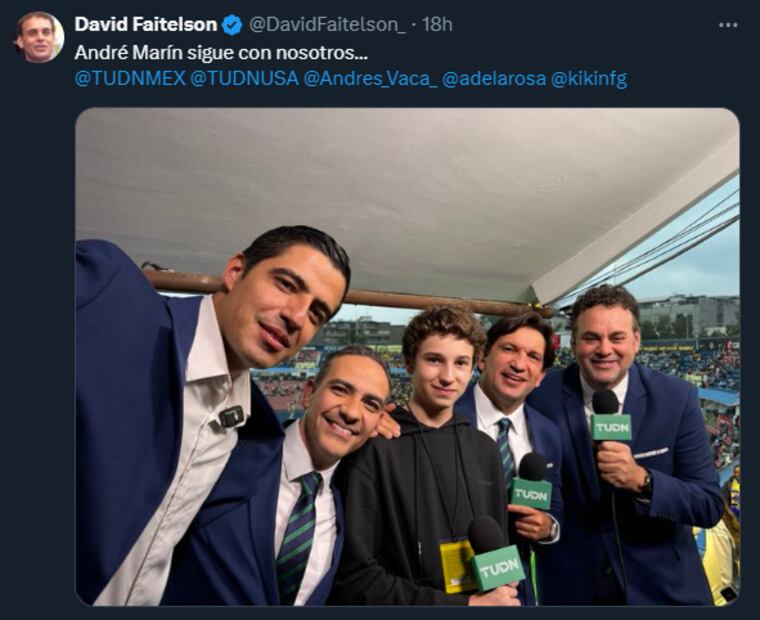Open the @TUDNUSA mention
Viewport: 760px width, 620px height.
[x=244, y=79]
